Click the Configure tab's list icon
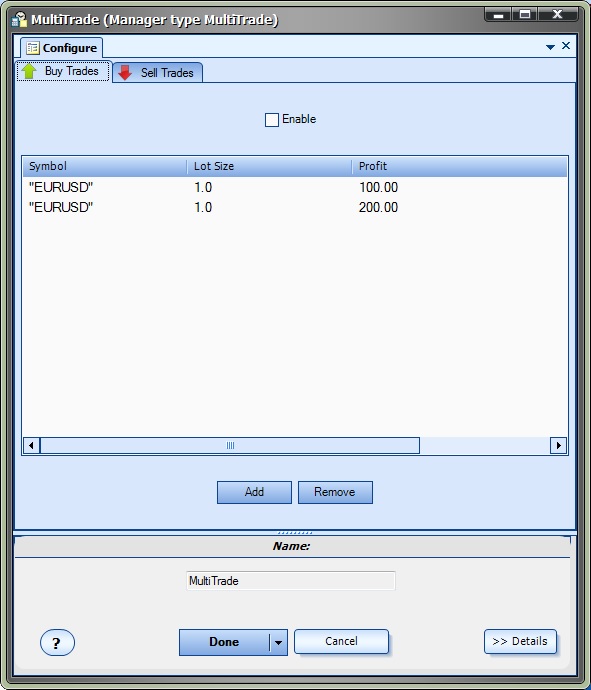The height and width of the screenshot is (690, 591). coord(33,48)
